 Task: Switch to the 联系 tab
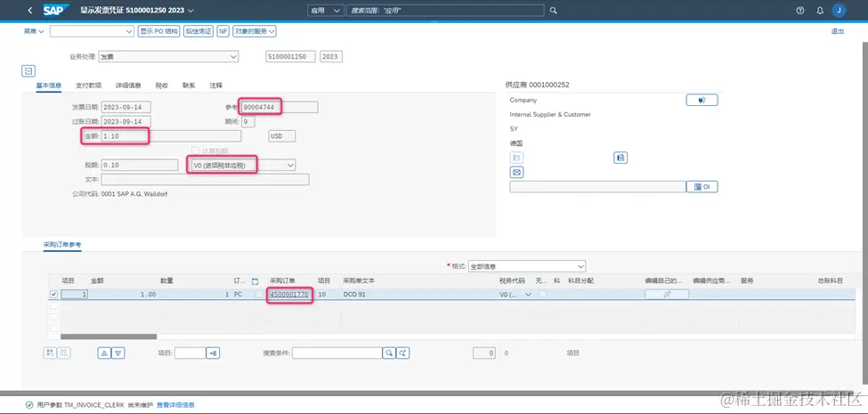(x=189, y=85)
